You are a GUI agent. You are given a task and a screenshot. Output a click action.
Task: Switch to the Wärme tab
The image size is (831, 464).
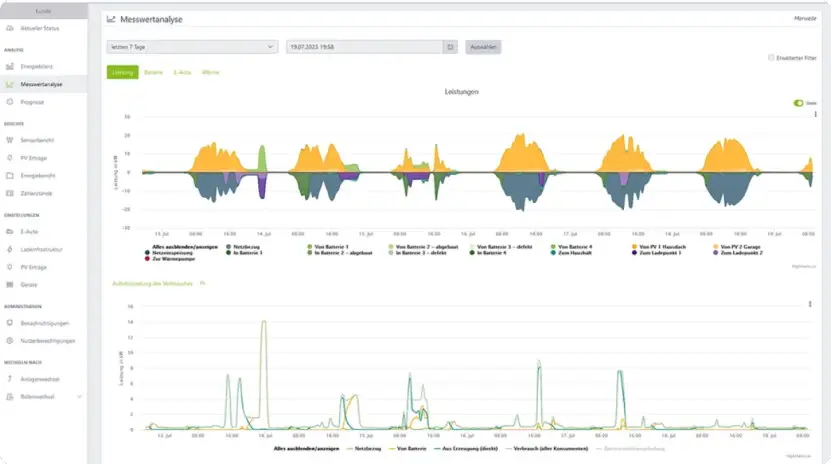(210, 72)
